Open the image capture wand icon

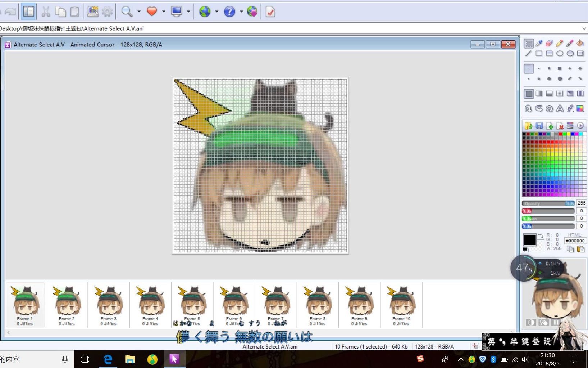click(x=93, y=12)
